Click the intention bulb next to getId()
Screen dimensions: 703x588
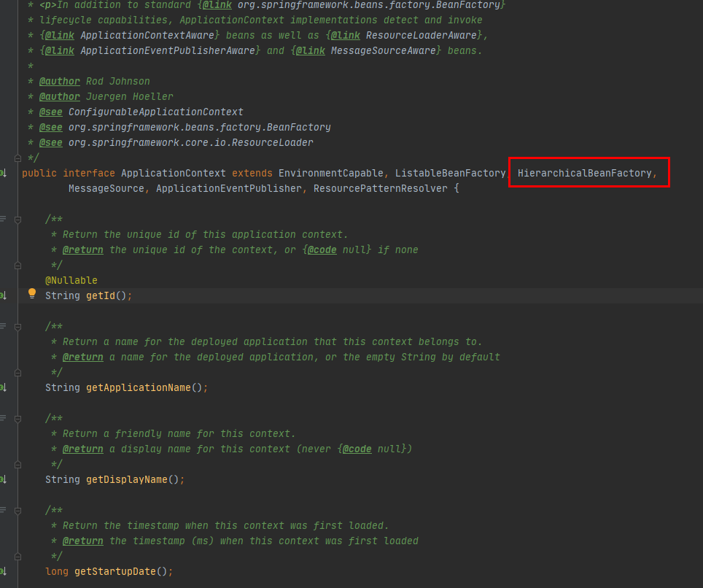[31, 294]
